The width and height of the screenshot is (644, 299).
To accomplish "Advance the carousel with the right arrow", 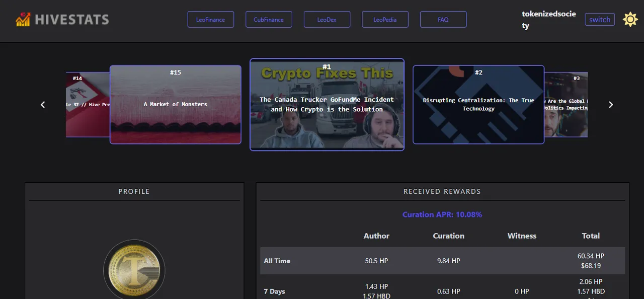I will [611, 105].
